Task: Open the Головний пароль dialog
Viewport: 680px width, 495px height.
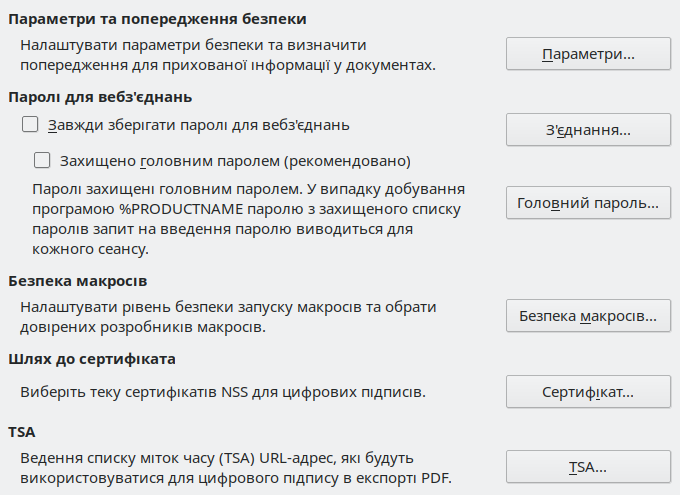Action: pyautogui.click(x=588, y=203)
